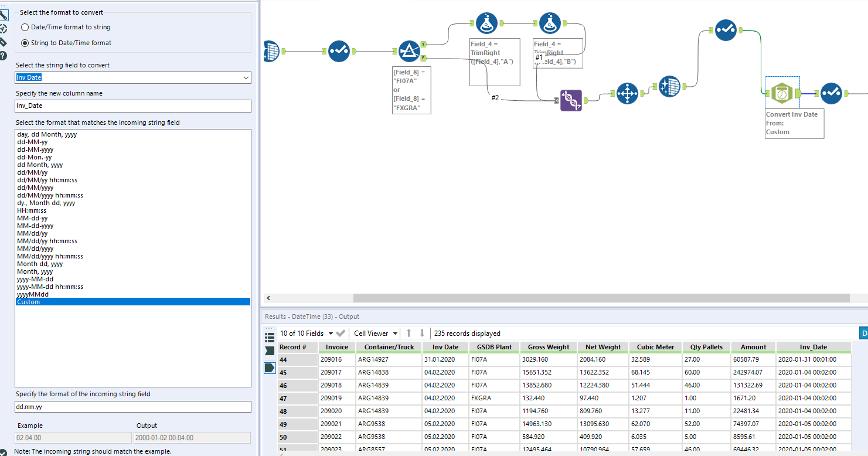The height and width of the screenshot is (456, 868).
Task: Select the first Formula flask tool
Action: pos(486,23)
